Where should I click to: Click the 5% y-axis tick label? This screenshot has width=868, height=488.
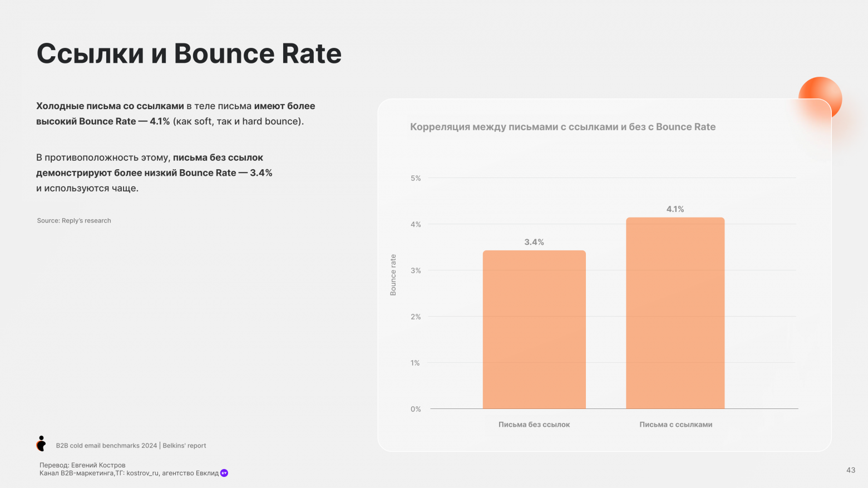[x=416, y=179]
